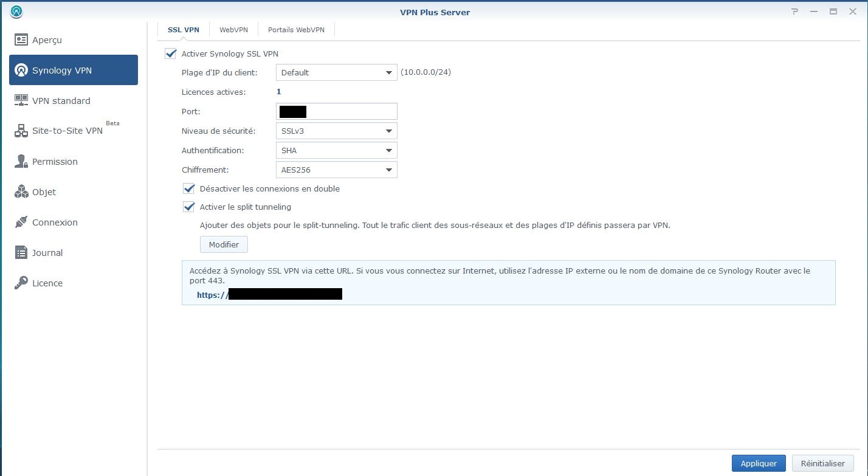
Task: Click the (10.0.0.0/24) IP range text
Action: coord(425,72)
